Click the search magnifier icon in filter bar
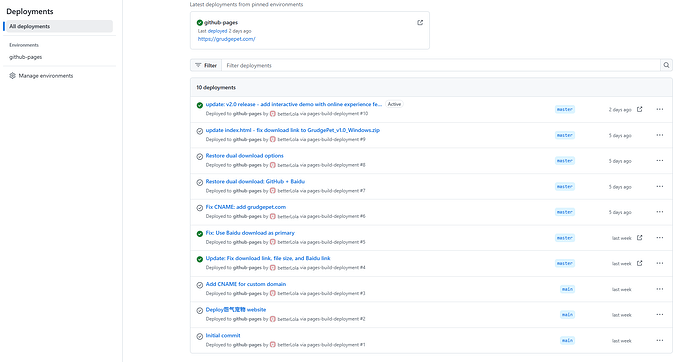This screenshot has width=690, height=362. coord(666,65)
